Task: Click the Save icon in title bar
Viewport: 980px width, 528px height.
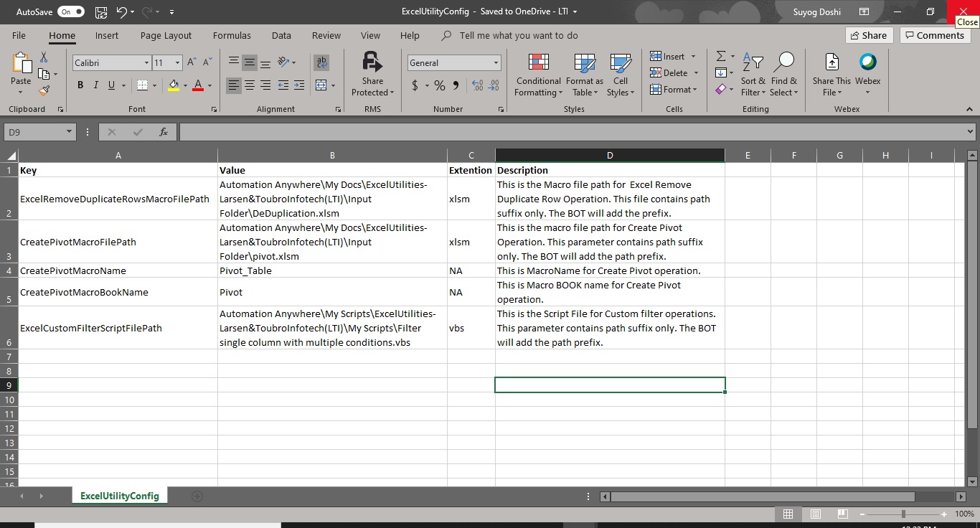Action: click(x=101, y=11)
